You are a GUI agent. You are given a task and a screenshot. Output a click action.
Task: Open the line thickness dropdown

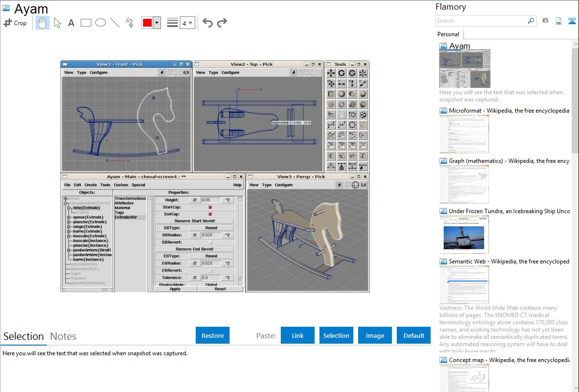tap(187, 23)
